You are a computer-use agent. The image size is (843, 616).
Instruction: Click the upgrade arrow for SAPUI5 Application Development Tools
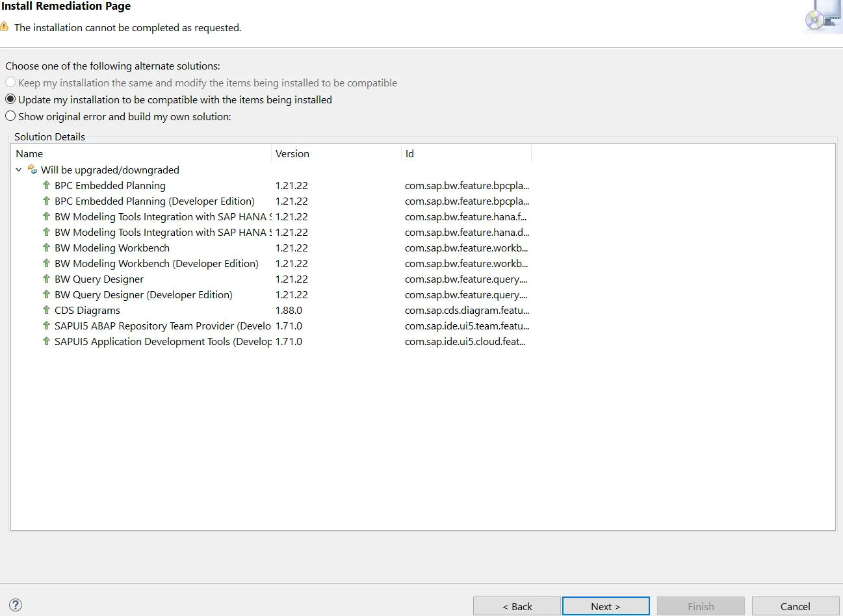click(x=45, y=341)
